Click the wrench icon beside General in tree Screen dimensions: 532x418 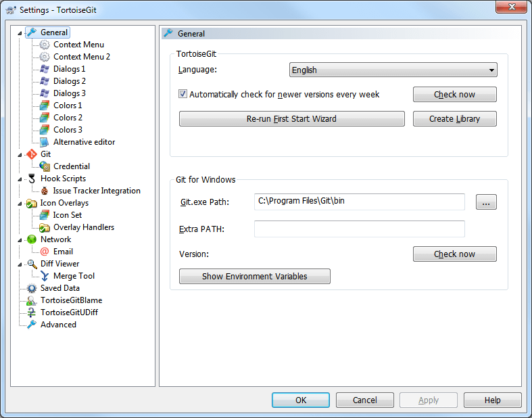[x=32, y=32]
